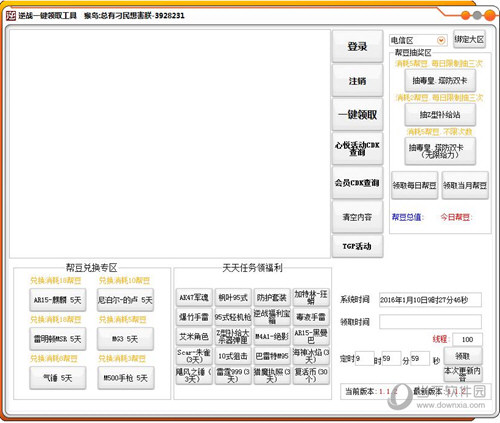
Task: Claim the 飓风之锤(3天) reward
Action: (x=194, y=376)
